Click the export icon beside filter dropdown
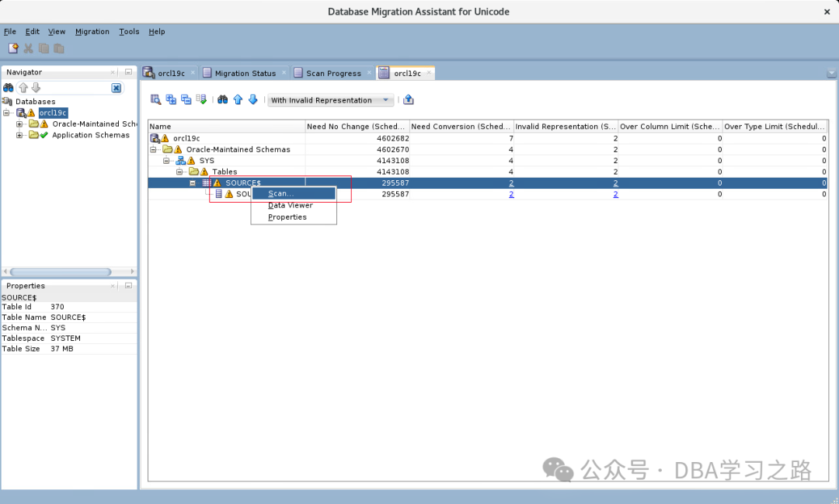Image resolution: width=839 pixels, height=504 pixels. tap(409, 99)
